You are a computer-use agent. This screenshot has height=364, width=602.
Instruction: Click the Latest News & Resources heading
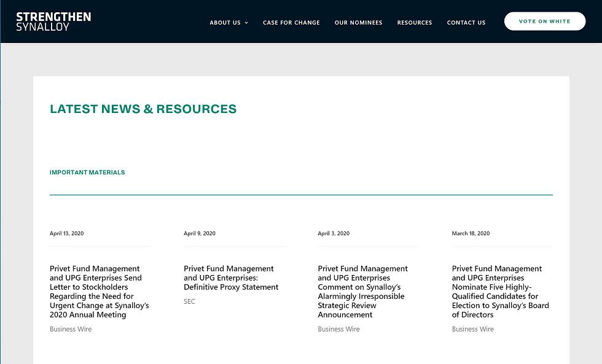(143, 109)
